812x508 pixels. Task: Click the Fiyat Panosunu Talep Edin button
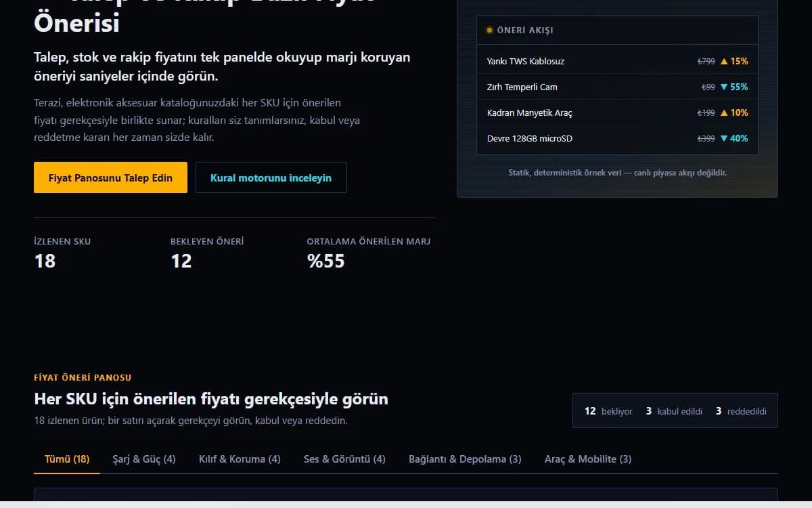[x=110, y=177]
